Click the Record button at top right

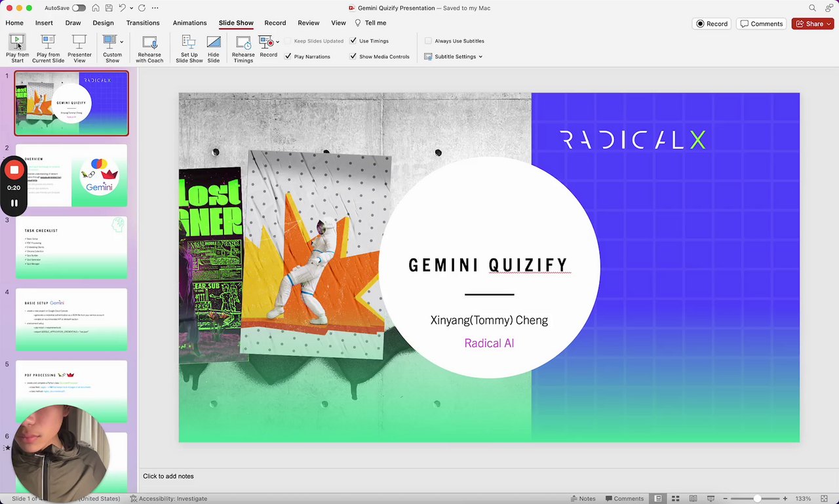coord(712,24)
